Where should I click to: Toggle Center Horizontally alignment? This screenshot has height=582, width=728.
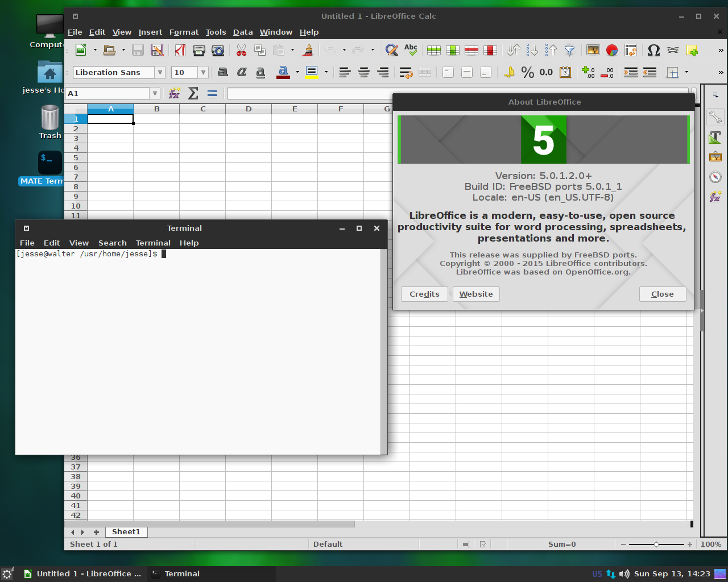[364, 72]
